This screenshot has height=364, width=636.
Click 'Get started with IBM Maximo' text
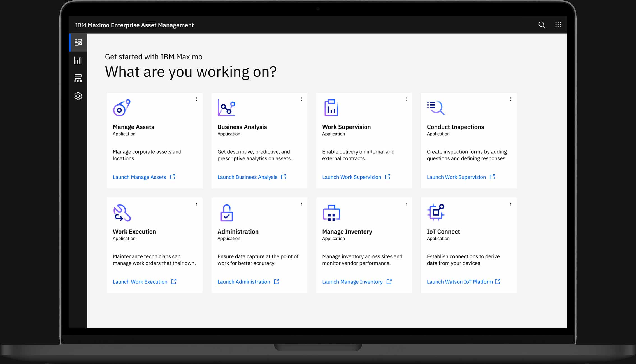pos(154,57)
